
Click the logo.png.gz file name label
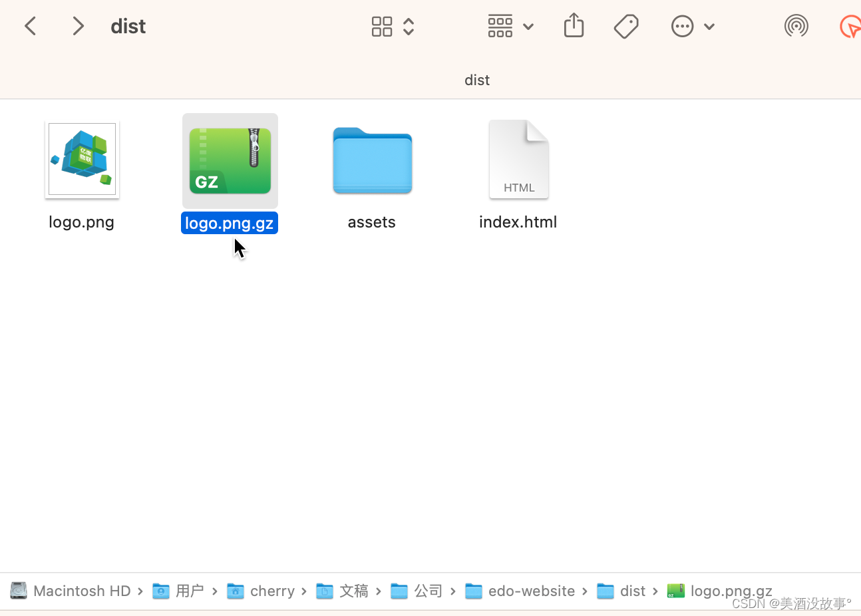click(x=230, y=223)
